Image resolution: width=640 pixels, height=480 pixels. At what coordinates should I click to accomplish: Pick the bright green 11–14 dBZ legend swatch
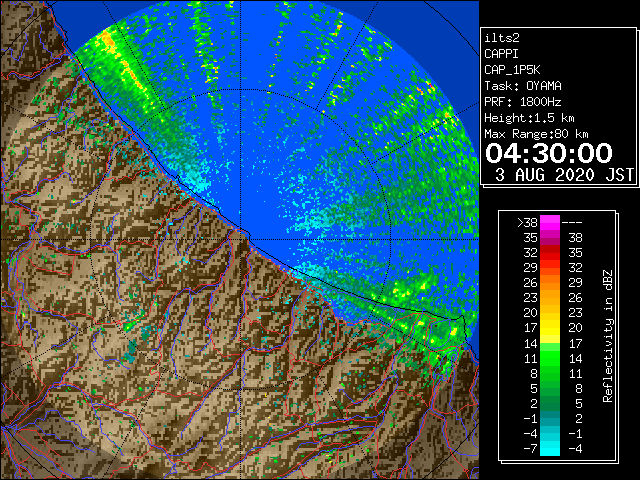tap(550, 358)
